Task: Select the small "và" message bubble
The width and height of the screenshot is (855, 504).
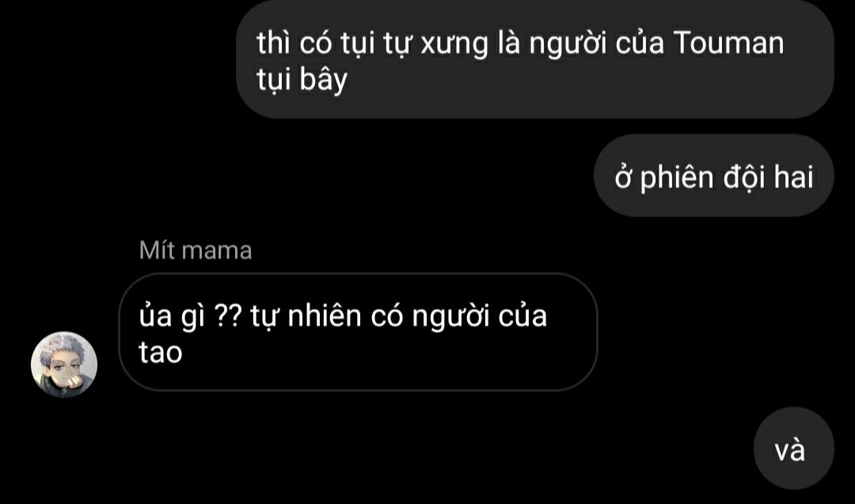Action: (794, 449)
